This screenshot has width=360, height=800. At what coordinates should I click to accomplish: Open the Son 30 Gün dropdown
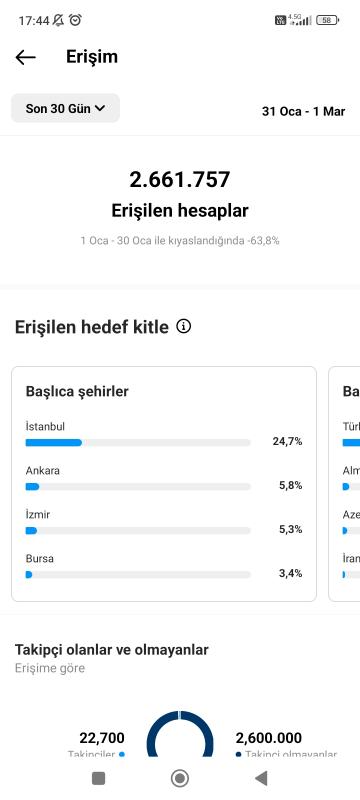coord(65,108)
